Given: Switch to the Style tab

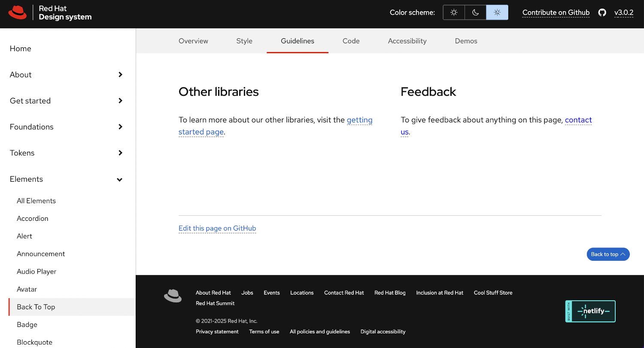Looking at the screenshot, I should 244,41.
